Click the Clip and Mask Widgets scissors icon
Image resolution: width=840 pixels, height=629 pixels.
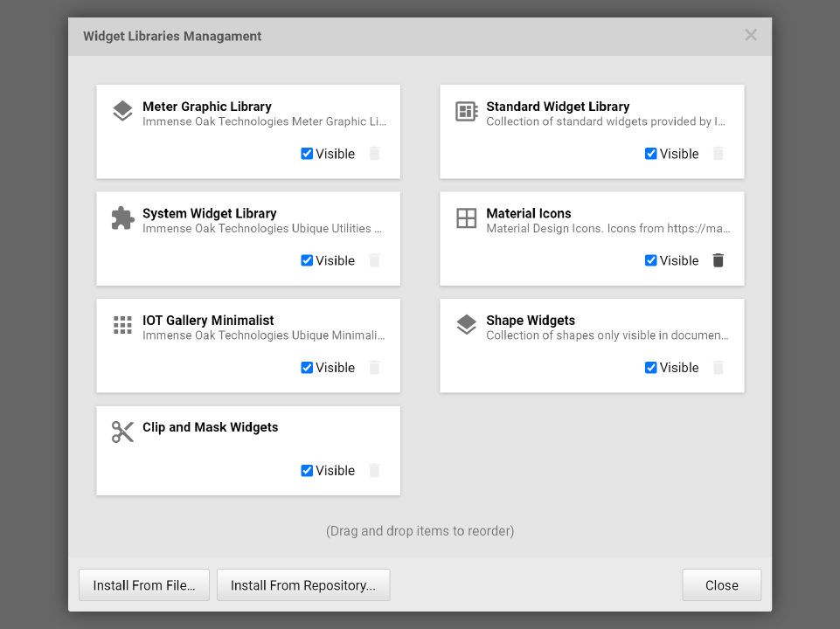click(121, 432)
